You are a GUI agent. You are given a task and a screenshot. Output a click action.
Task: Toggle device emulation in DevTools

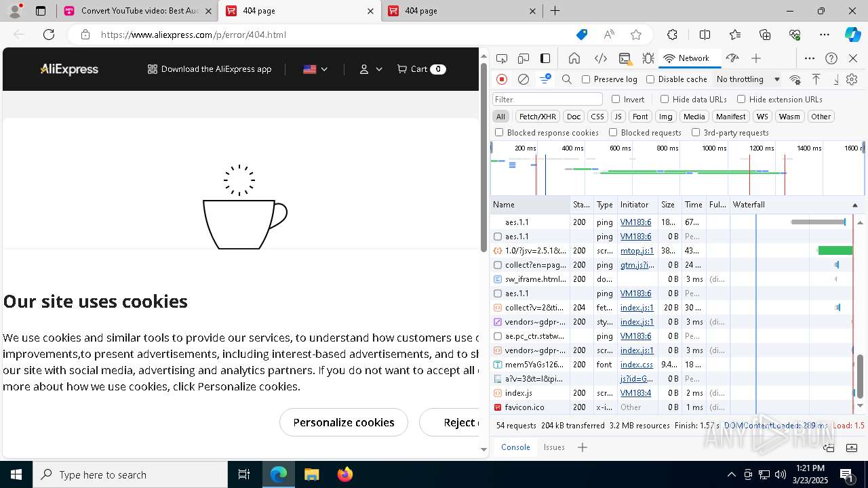click(x=524, y=58)
